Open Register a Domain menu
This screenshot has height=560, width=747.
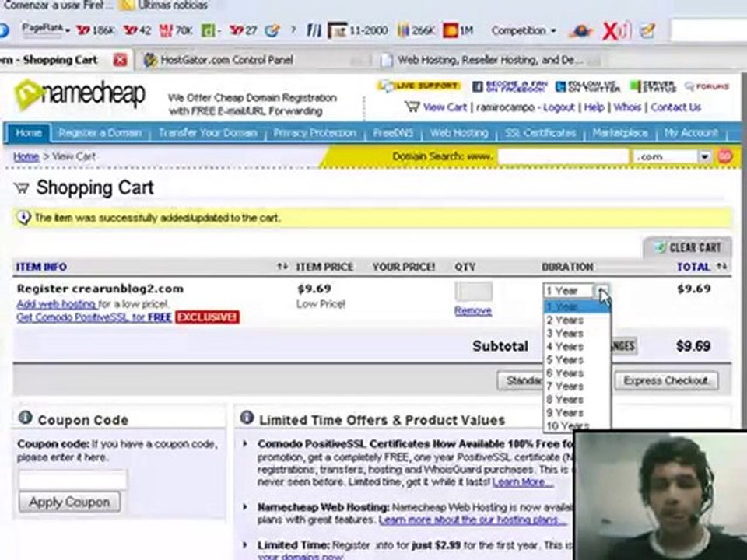coord(100,133)
